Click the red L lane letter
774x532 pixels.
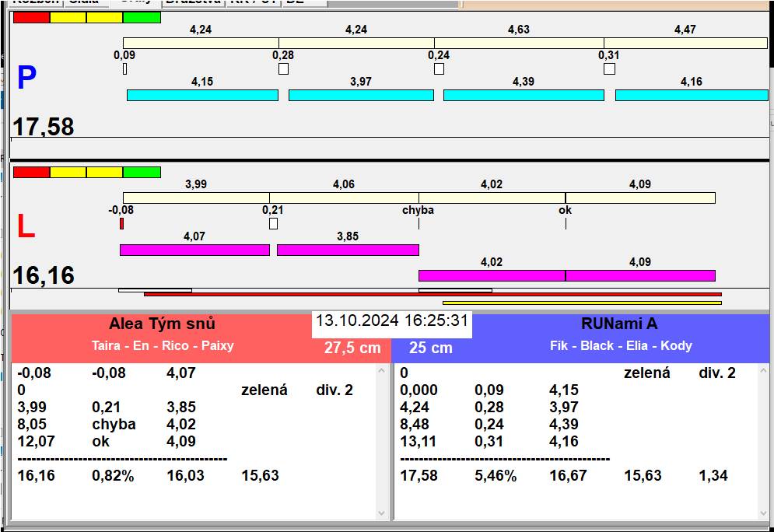26,226
